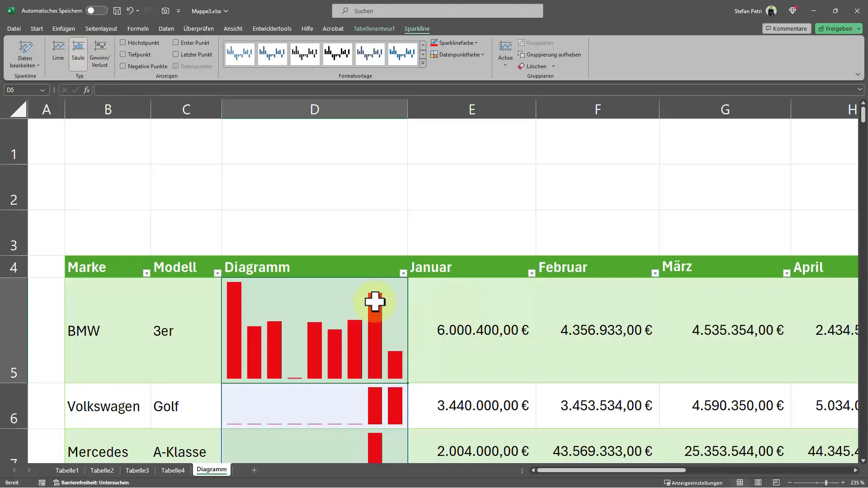868x488 pixels.
Task: Add a new sheet with plus
Action: pos(254,470)
